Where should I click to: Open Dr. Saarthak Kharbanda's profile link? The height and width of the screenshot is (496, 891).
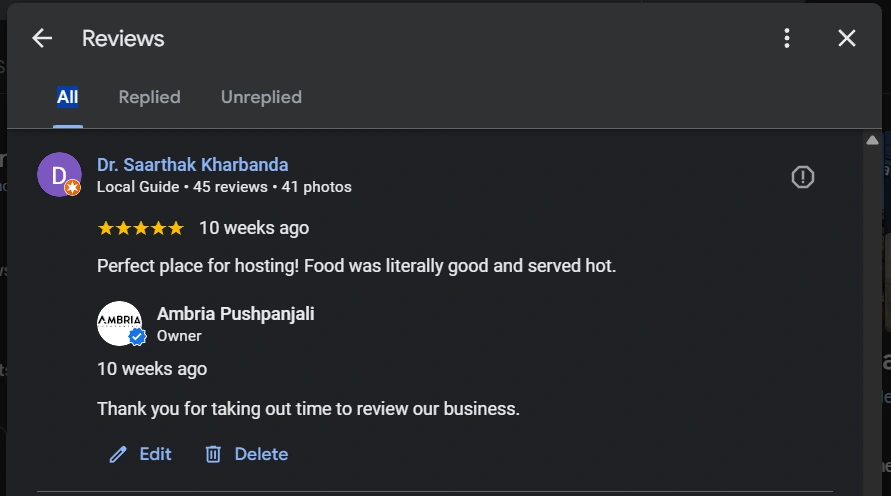click(x=192, y=165)
